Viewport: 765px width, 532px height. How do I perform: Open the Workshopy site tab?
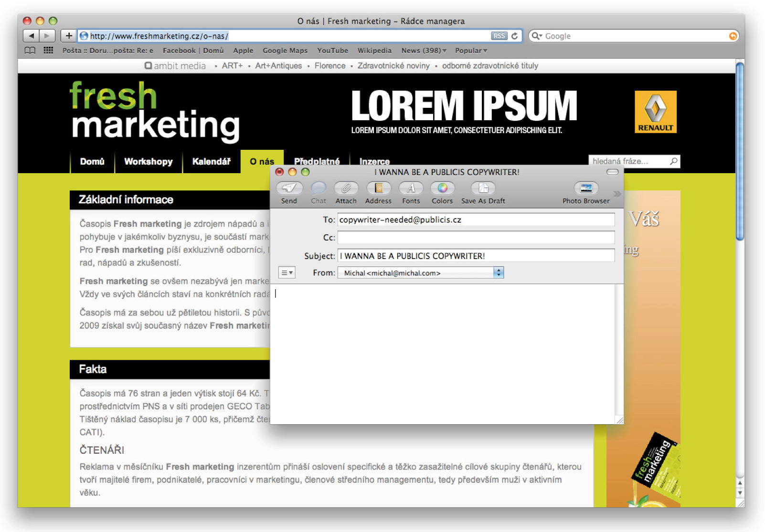point(149,161)
